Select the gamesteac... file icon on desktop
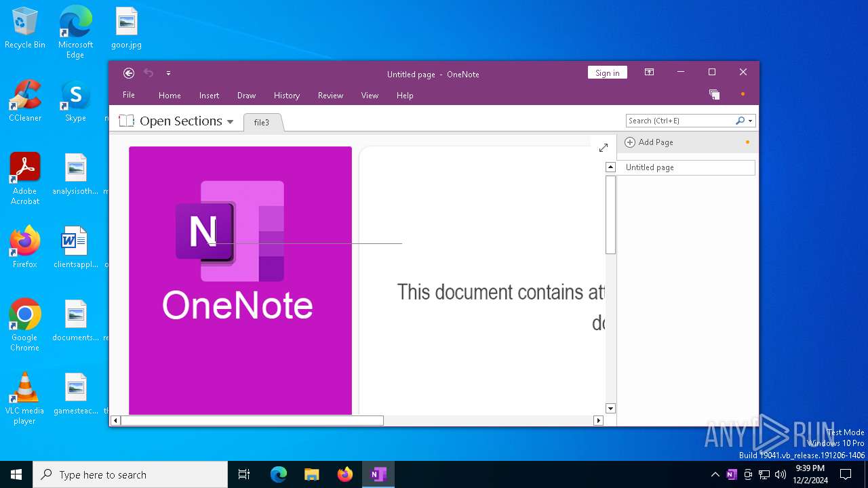The image size is (868, 488). pos(75,394)
